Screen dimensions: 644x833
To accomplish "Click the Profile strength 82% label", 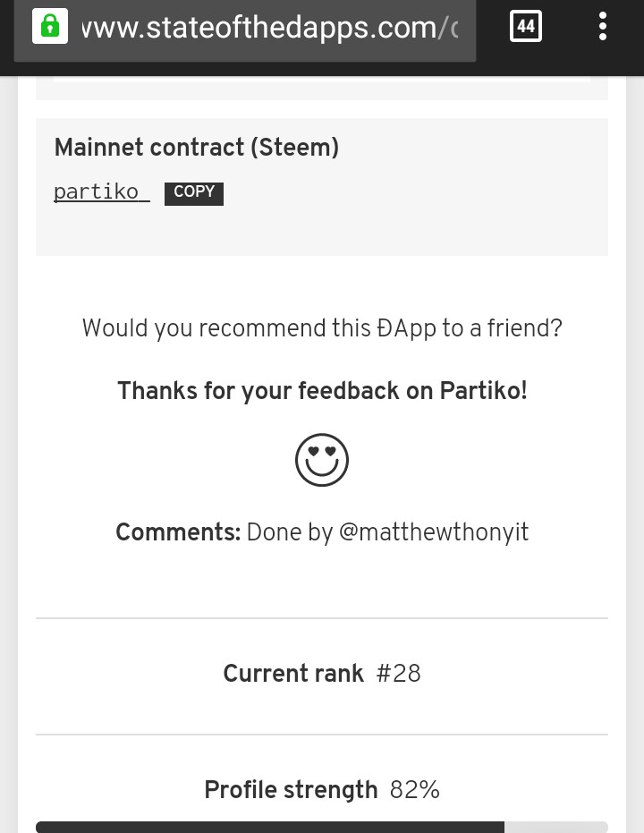I will [322, 789].
